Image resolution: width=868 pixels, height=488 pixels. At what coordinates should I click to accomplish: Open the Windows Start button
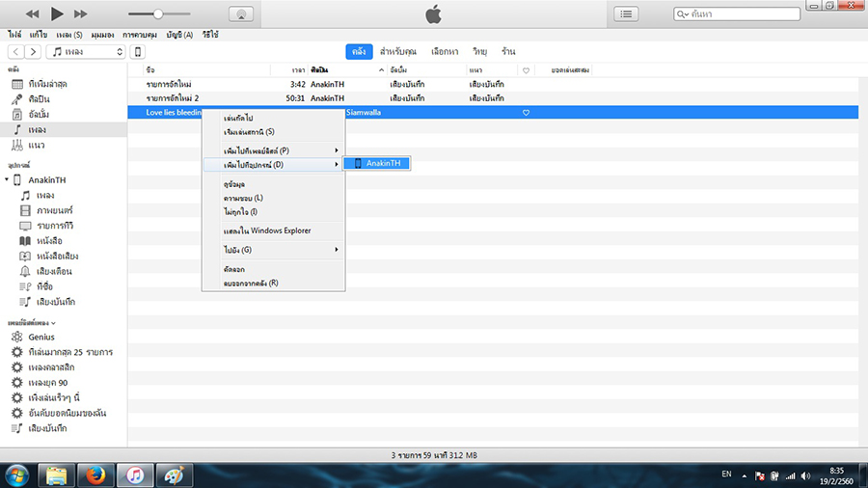click(16, 475)
